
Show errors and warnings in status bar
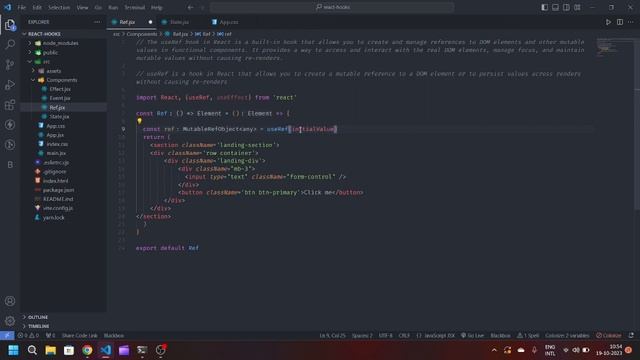(x=28, y=336)
